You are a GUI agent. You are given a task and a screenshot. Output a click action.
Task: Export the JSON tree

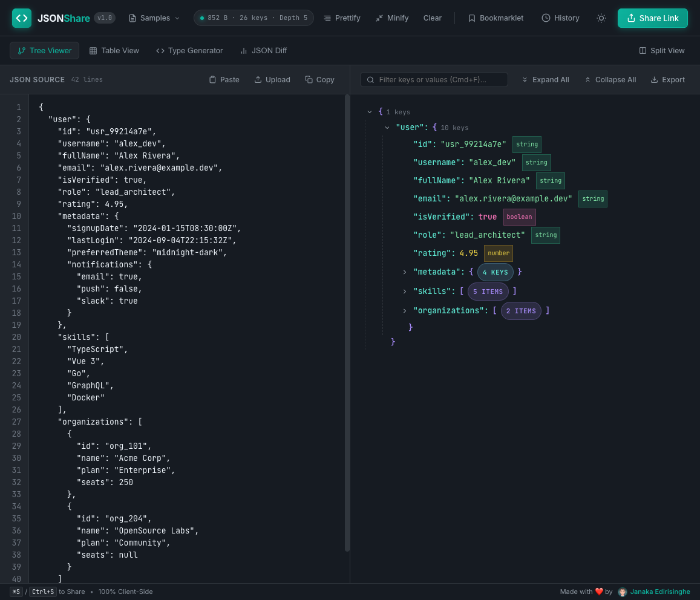click(x=667, y=79)
